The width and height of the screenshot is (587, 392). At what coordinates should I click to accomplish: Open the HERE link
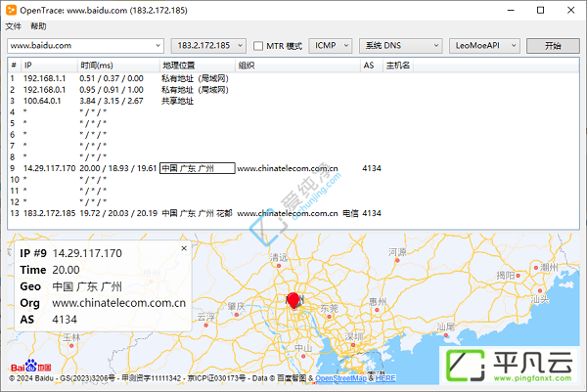coord(385,378)
